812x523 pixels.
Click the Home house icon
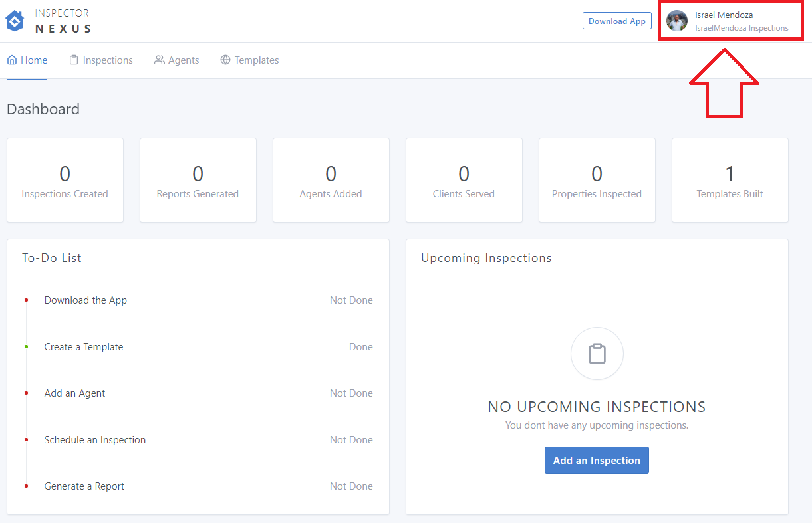12,60
